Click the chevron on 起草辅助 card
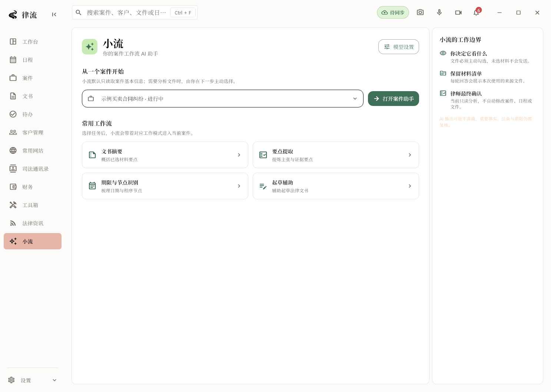 (x=410, y=186)
